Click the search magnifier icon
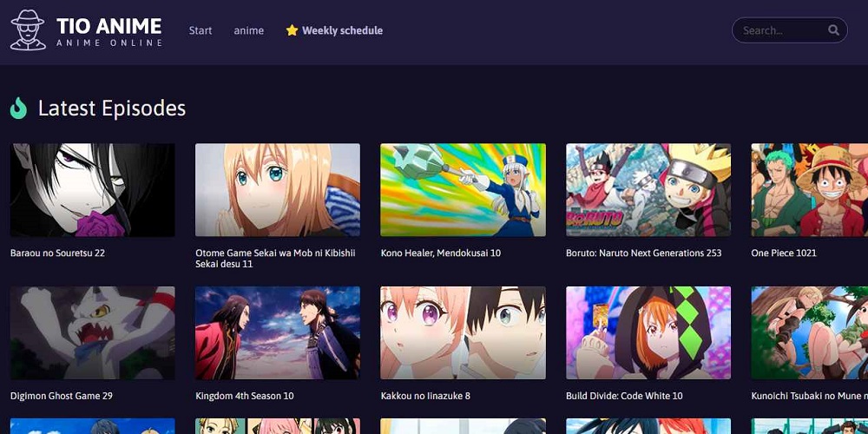868x434 pixels. pyautogui.click(x=833, y=30)
